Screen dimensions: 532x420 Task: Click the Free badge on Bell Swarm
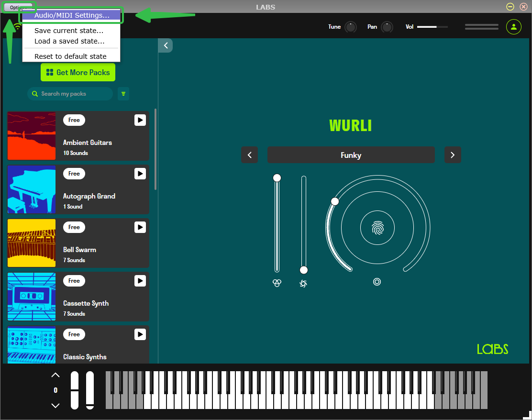pos(74,227)
